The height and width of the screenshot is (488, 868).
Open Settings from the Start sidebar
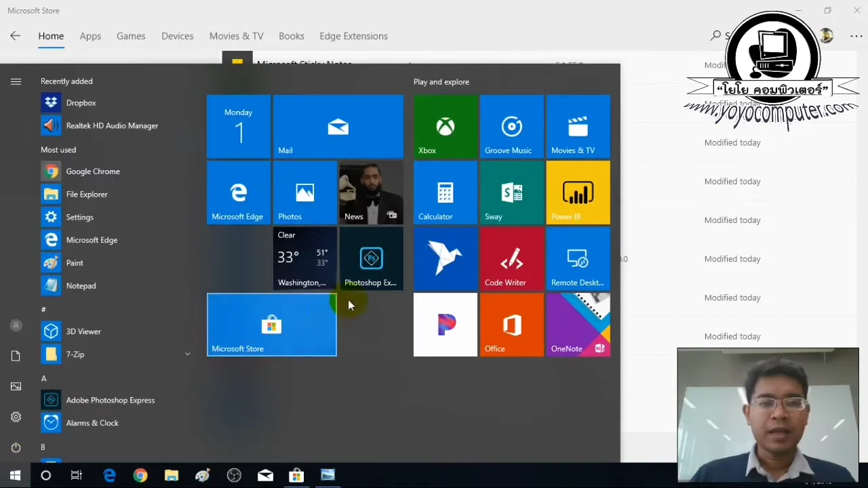pos(79,217)
